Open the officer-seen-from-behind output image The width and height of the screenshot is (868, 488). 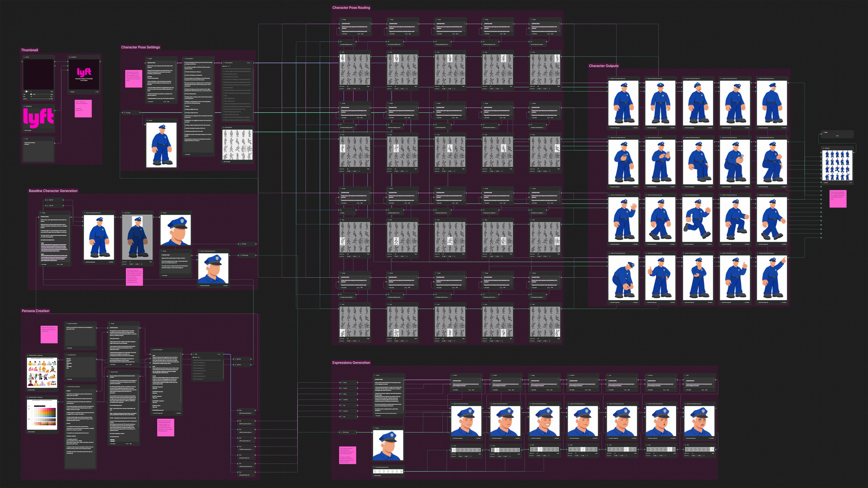click(x=772, y=103)
